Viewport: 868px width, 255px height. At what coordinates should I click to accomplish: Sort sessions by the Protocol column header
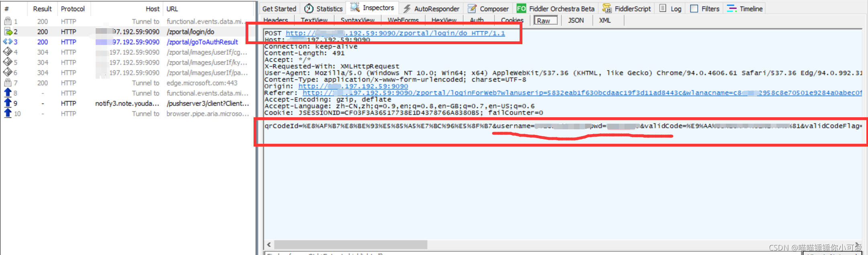73,8
